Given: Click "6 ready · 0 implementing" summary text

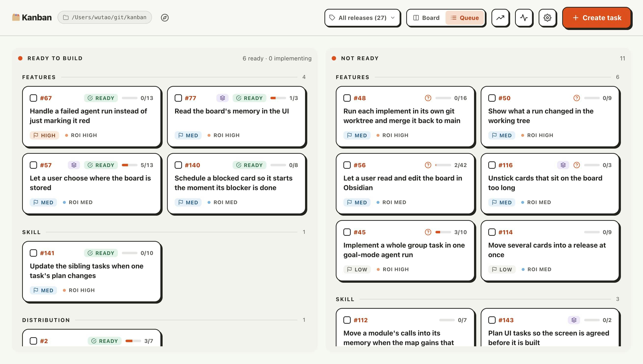Looking at the screenshot, I should [x=277, y=58].
